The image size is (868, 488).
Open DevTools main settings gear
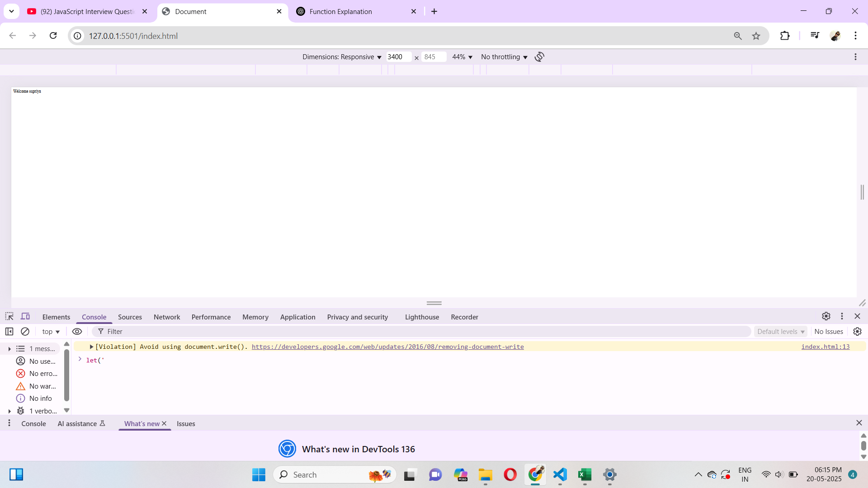point(826,316)
